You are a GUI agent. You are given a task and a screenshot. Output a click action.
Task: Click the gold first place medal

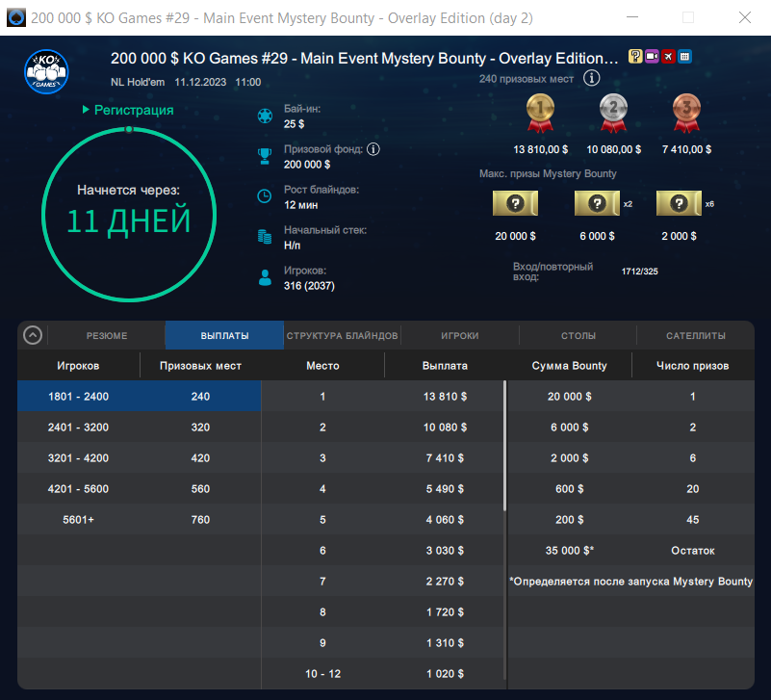pos(540,114)
